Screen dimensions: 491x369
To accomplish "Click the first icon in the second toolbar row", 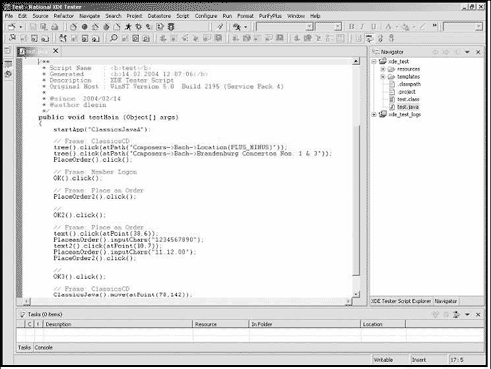I will coord(12,38).
